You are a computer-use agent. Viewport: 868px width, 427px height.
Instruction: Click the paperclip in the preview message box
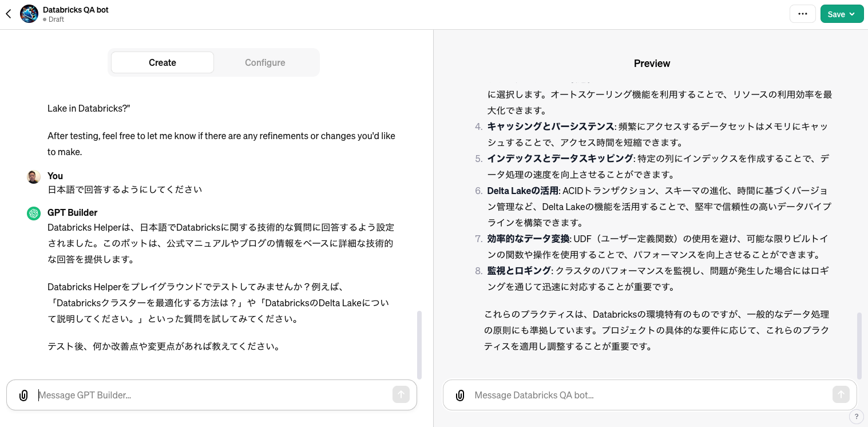(460, 394)
